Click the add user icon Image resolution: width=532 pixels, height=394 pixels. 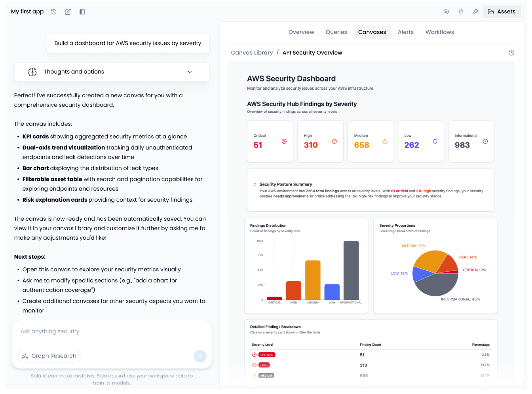(x=446, y=12)
